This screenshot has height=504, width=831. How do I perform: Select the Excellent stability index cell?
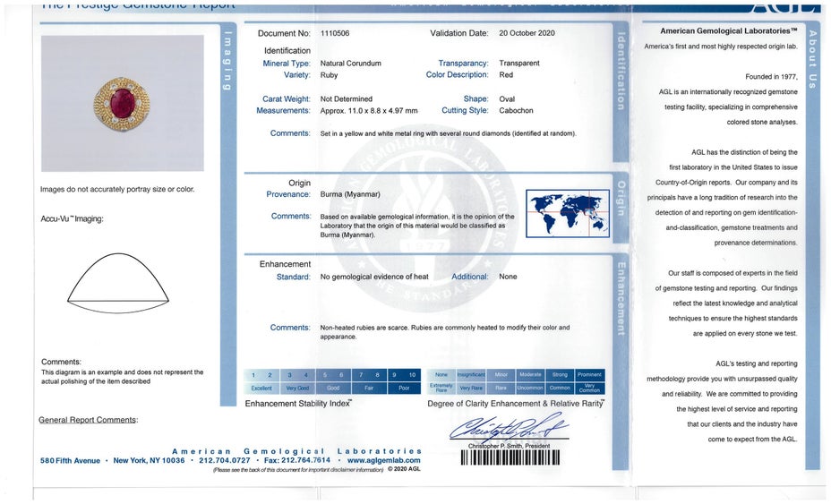[x=261, y=389]
